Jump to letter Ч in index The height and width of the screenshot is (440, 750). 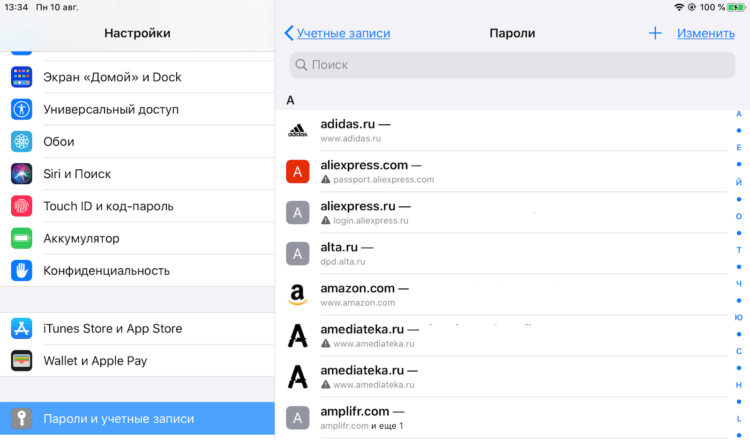point(739,284)
